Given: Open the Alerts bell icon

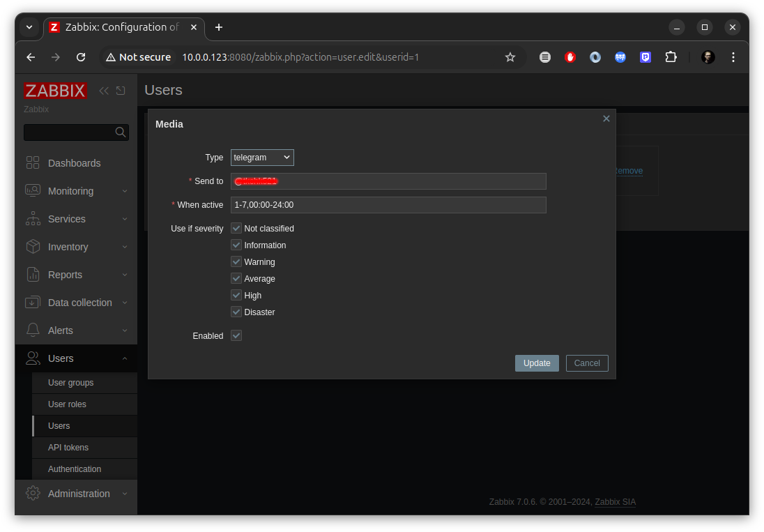Looking at the screenshot, I should coord(32,330).
